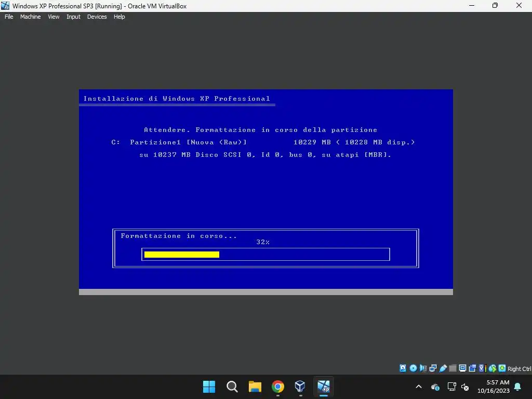Screen dimensions: 532x399
Task: Click the OneDrive cloud tray icon
Action: click(x=435, y=387)
